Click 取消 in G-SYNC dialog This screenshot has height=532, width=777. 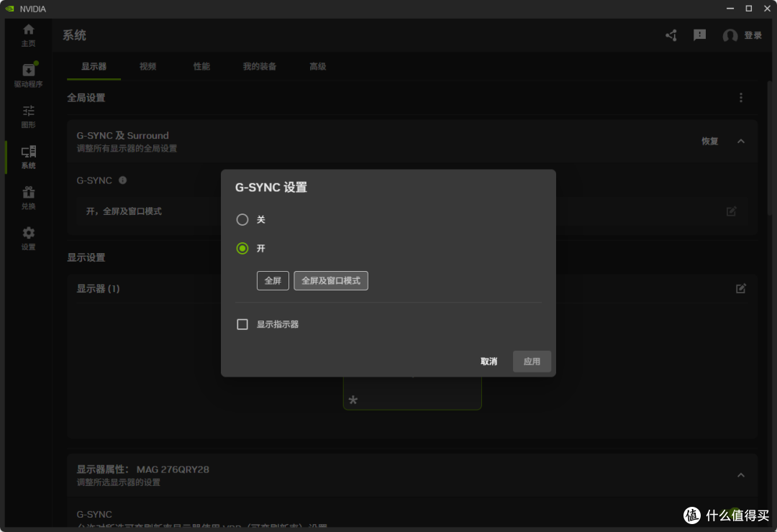click(489, 362)
